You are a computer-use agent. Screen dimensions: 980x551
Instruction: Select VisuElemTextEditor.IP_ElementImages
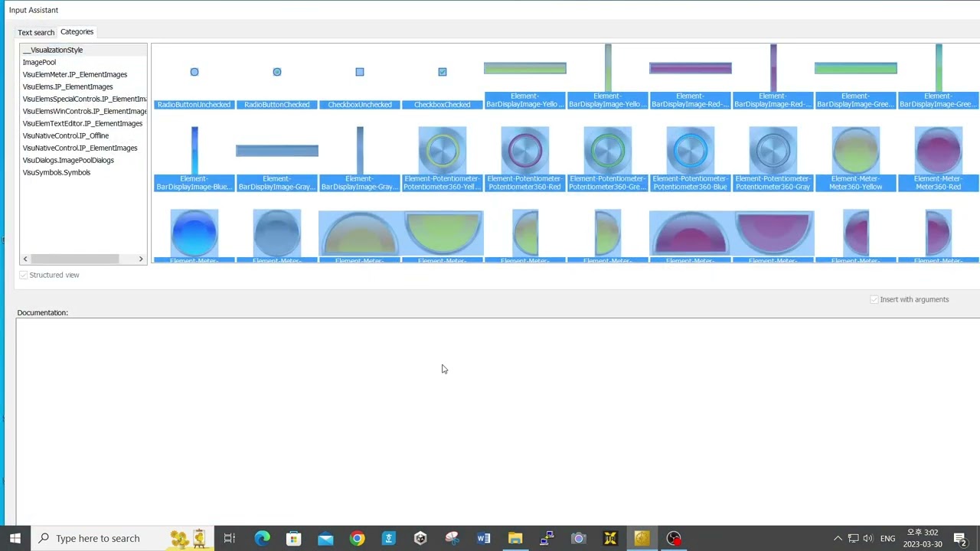pyautogui.click(x=83, y=123)
